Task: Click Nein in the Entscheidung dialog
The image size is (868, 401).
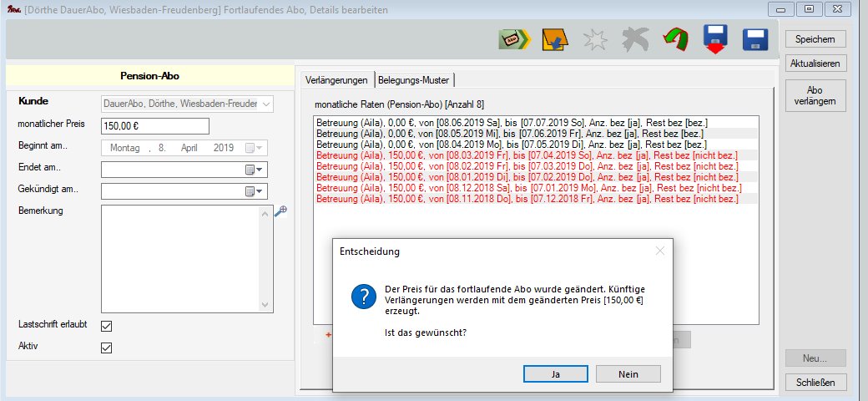Action: coord(628,374)
